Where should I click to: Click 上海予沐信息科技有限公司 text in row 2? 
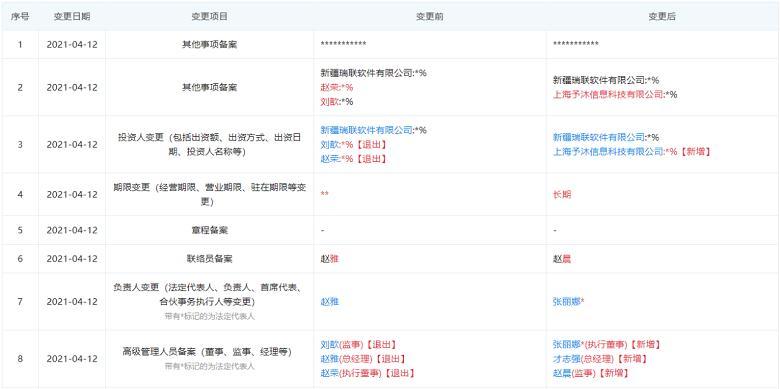pyautogui.click(x=608, y=95)
